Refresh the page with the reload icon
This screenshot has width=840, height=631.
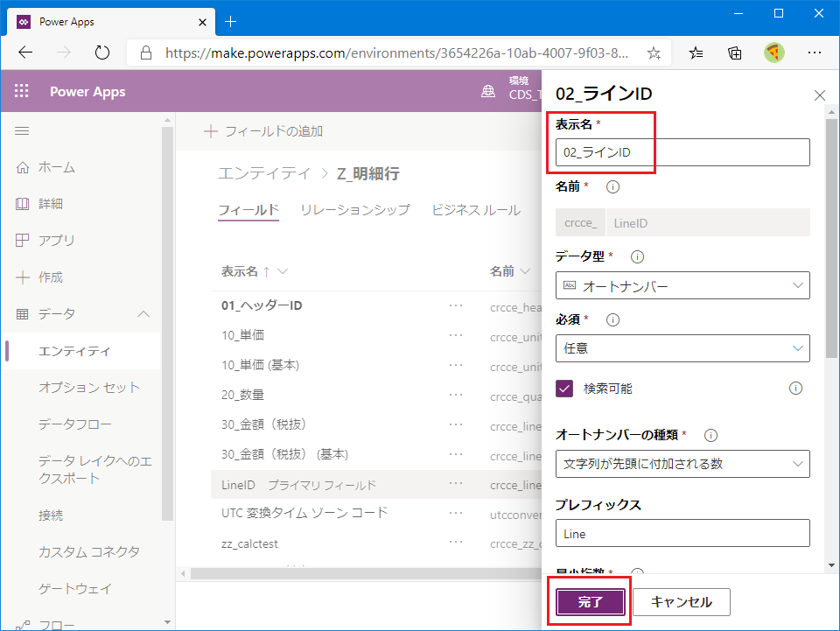coord(101,53)
